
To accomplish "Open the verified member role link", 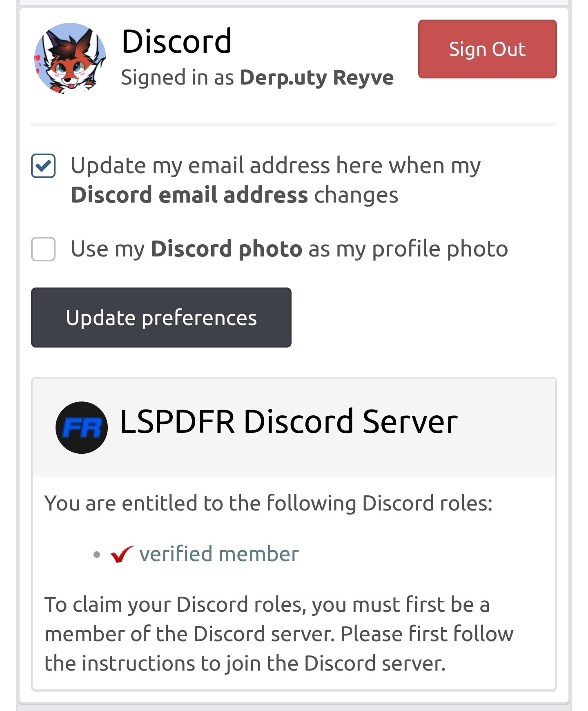I will pos(219,554).
